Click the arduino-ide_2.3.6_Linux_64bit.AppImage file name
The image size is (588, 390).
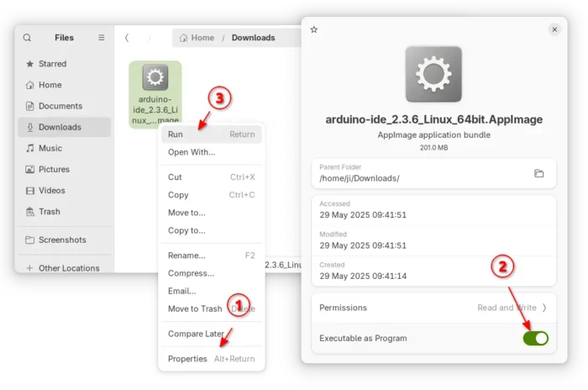click(434, 119)
